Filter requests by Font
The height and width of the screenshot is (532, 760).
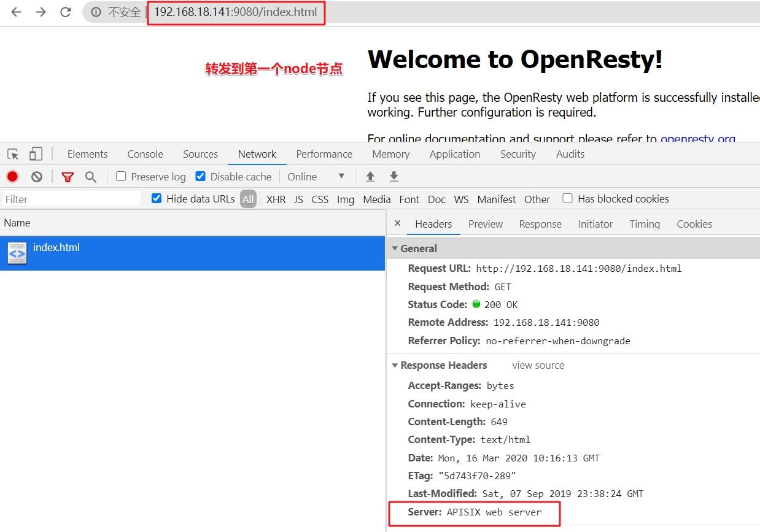(x=409, y=199)
